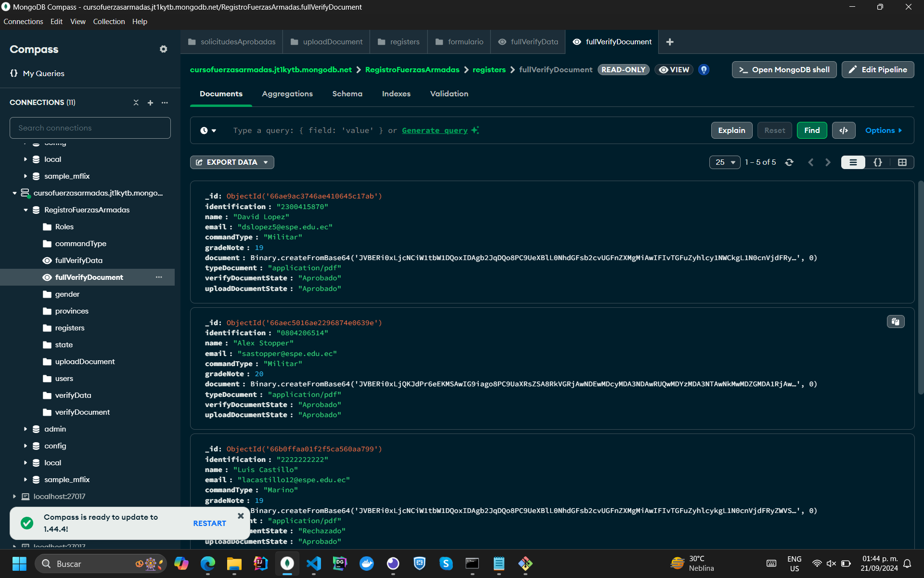Click the view info lightbulb icon

(x=704, y=70)
